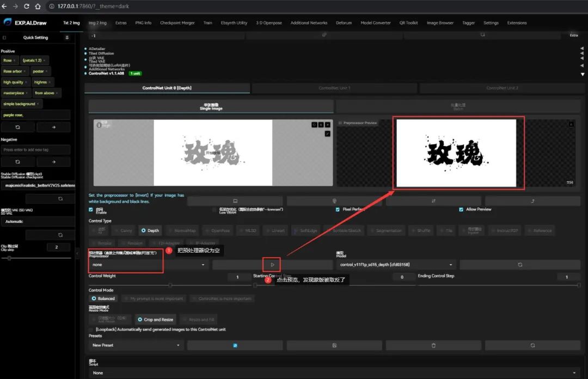The image size is (588, 379).
Task: Pin the Quick Setting panel
Action: point(67,38)
